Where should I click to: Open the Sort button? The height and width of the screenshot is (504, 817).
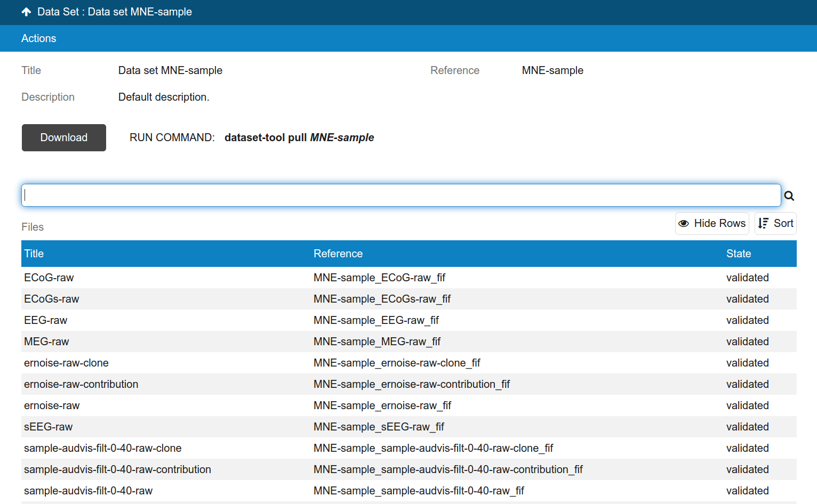(775, 223)
